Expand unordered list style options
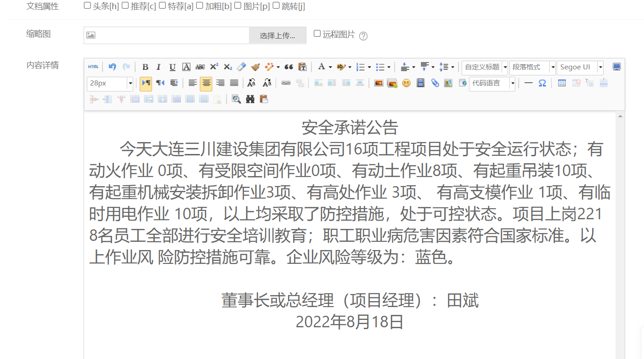 pos(389,67)
